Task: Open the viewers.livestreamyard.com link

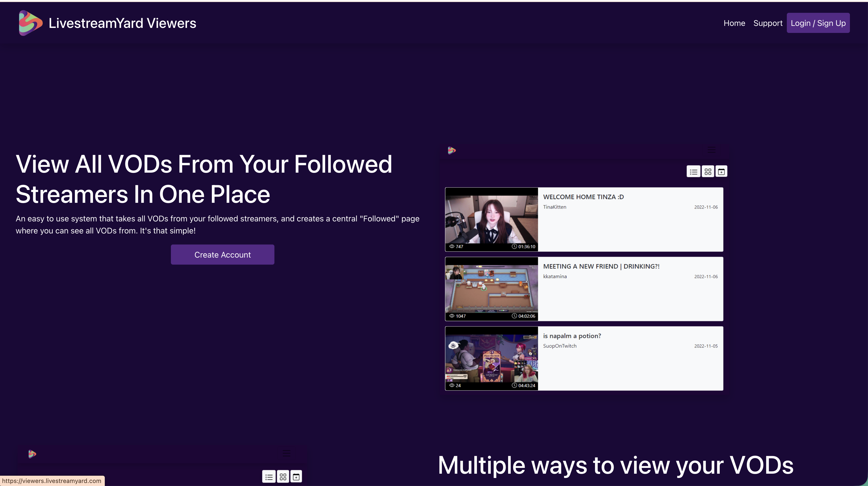Action: 52,481
